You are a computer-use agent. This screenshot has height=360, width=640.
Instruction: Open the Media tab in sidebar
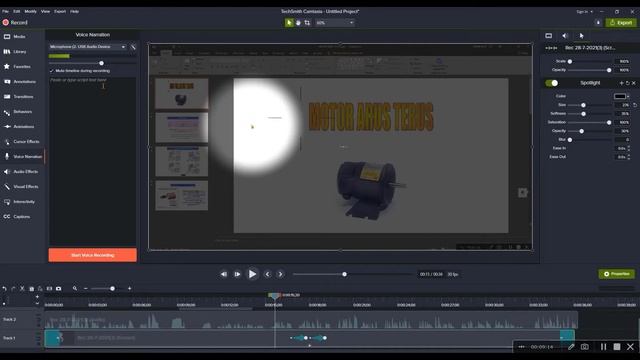(x=15, y=37)
